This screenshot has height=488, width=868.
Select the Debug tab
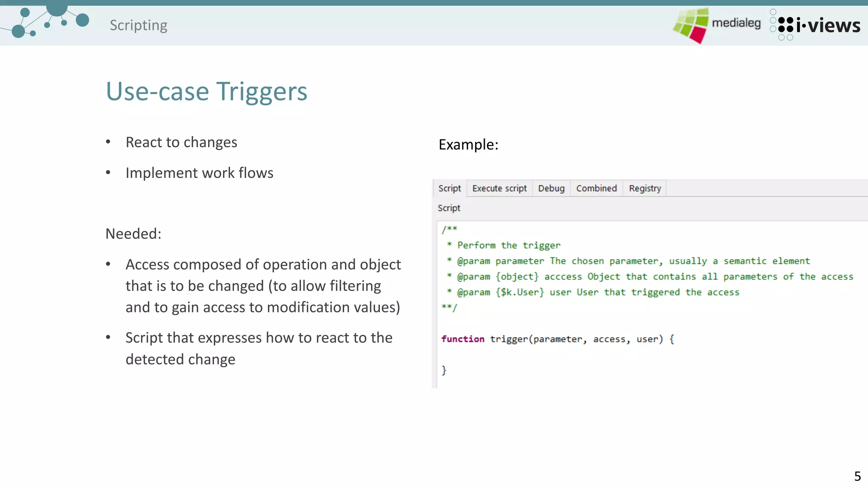pos(551,188)
